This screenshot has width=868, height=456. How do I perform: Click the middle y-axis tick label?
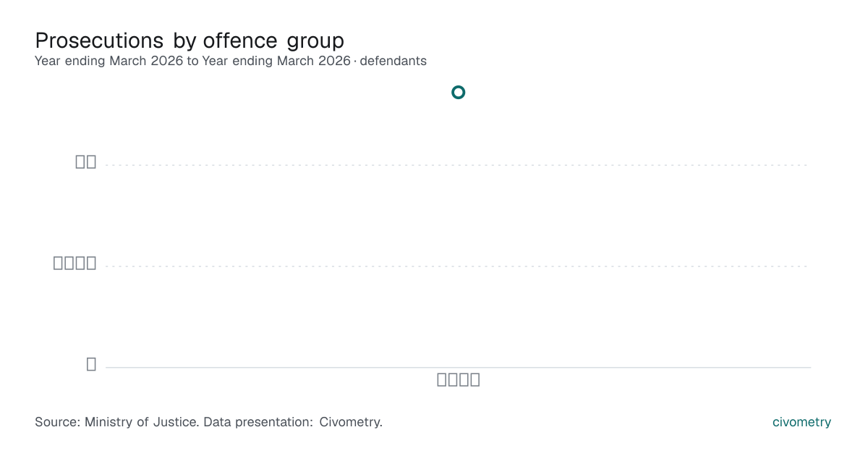pos(75,263)
